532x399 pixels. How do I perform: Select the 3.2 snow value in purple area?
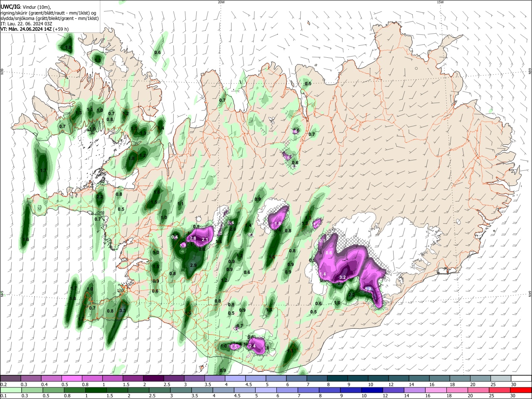click(343, 277)
